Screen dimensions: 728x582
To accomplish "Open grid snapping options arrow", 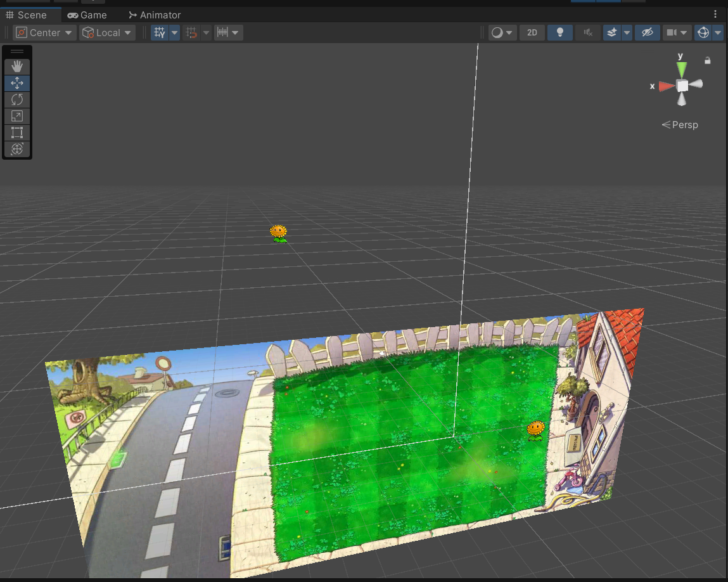I will pyautogui.click(x=206, y=32).
